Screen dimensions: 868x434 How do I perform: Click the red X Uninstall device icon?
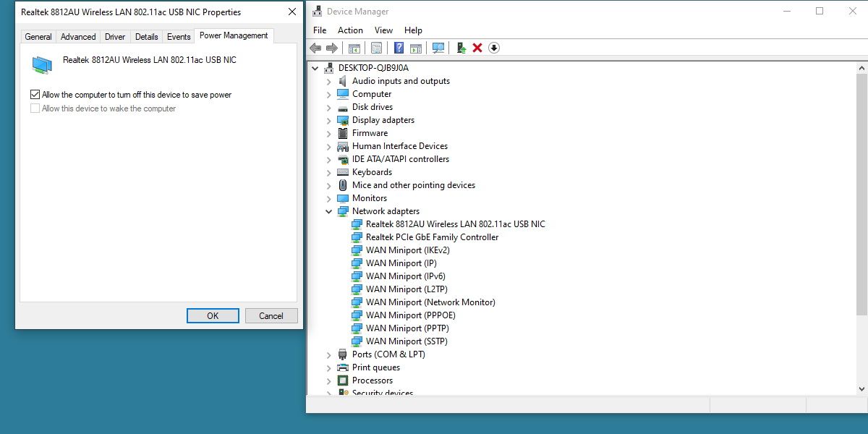tap(477, 48)
